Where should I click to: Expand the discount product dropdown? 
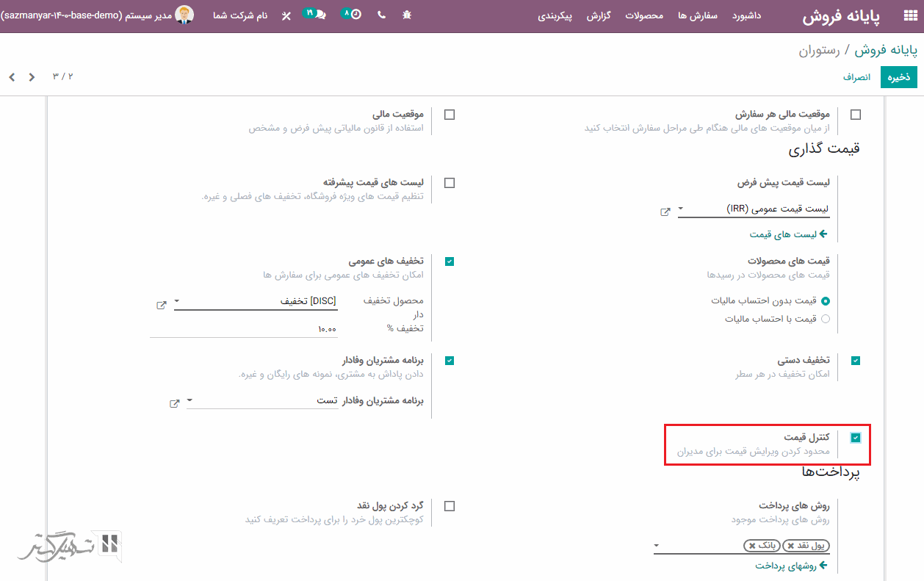tap(177, 301)
